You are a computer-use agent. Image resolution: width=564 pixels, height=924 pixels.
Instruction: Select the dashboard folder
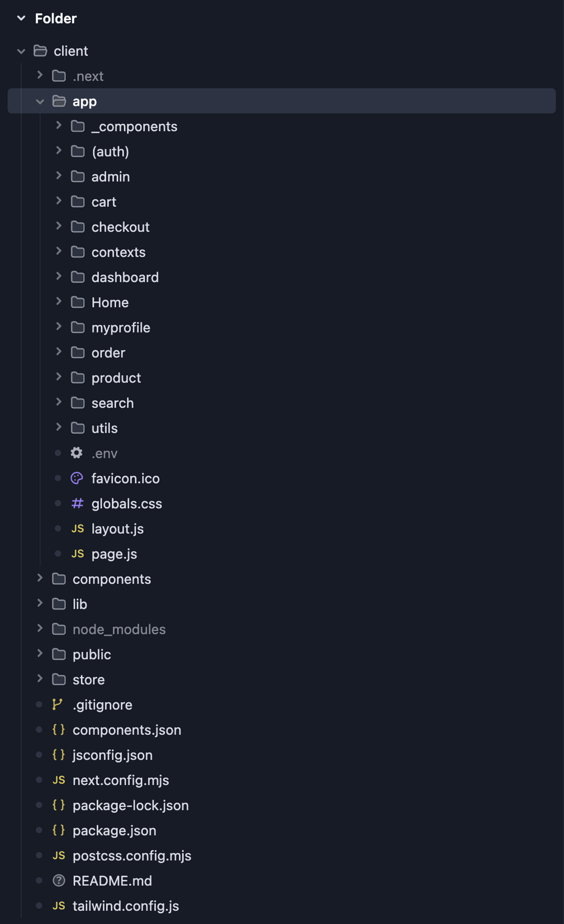click(125, 278)
